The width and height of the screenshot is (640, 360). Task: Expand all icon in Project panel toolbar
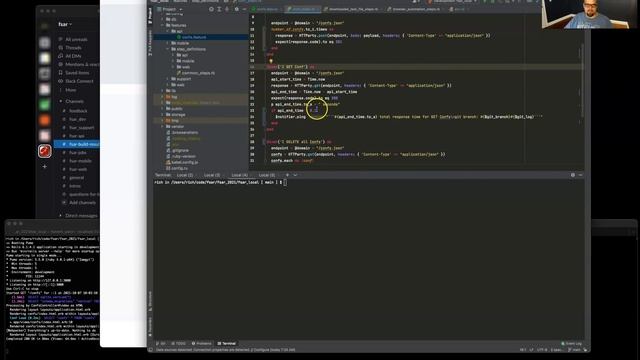pos(219,9)
